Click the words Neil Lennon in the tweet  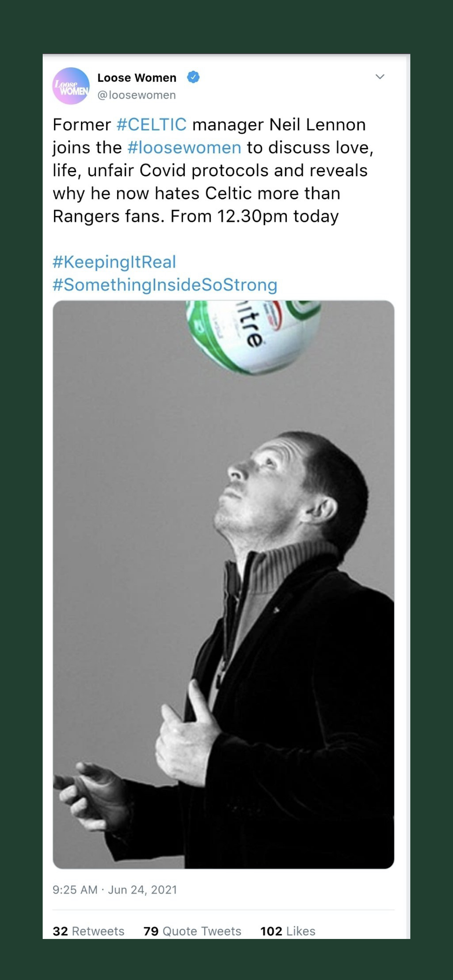tap(317, 125)
